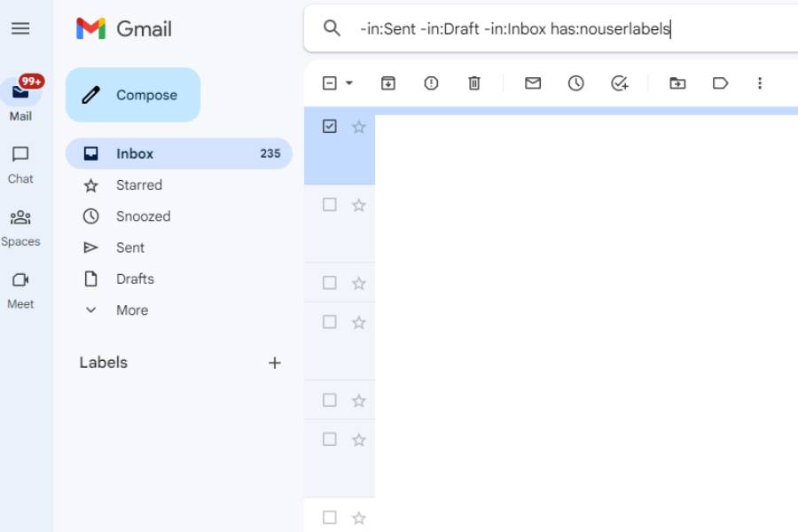Screen dimensions: 798x532
Task: Click the Move to folder icon
Action: point(677,83)
